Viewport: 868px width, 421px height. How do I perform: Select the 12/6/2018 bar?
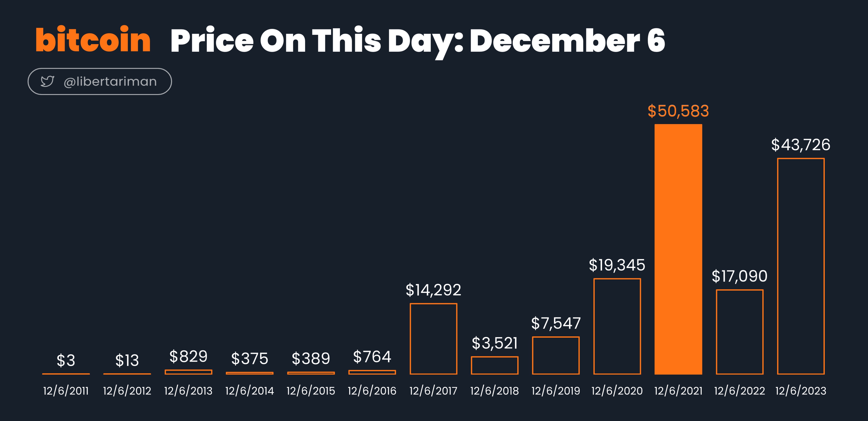(x=495, y=365)
